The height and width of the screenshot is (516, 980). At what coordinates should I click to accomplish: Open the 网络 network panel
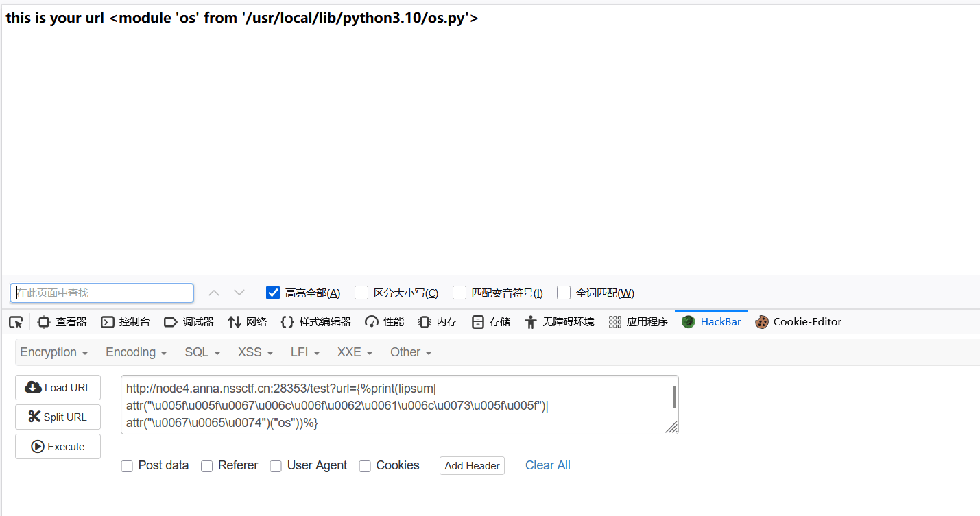point(248,322)
